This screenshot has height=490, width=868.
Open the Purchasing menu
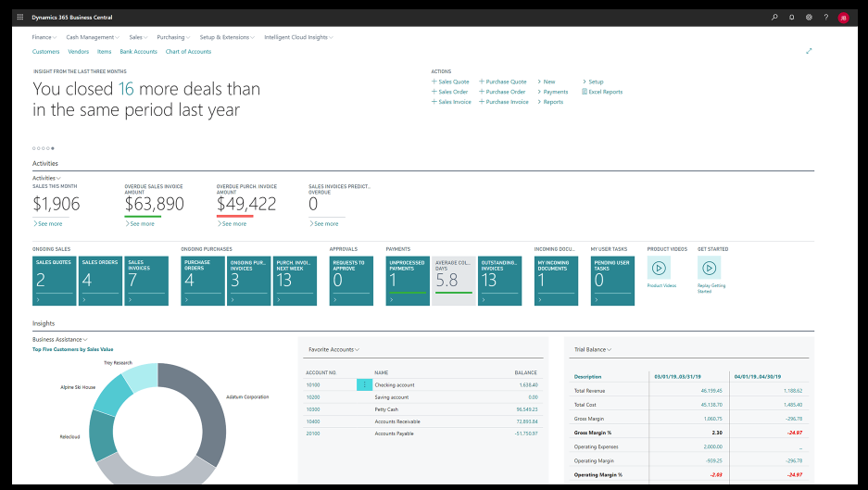(x=173, y=37)
